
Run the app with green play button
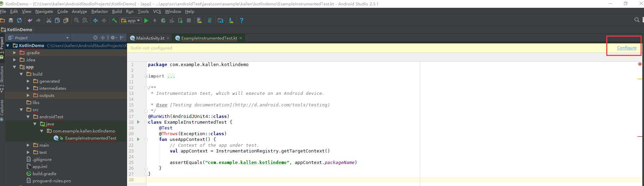(146, 21)
